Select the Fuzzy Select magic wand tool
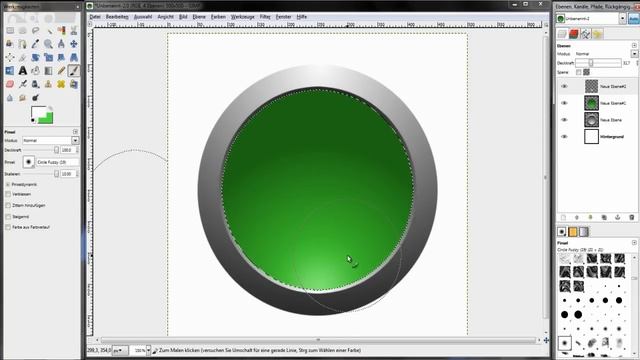640x360 pixels. coord(49,31)
